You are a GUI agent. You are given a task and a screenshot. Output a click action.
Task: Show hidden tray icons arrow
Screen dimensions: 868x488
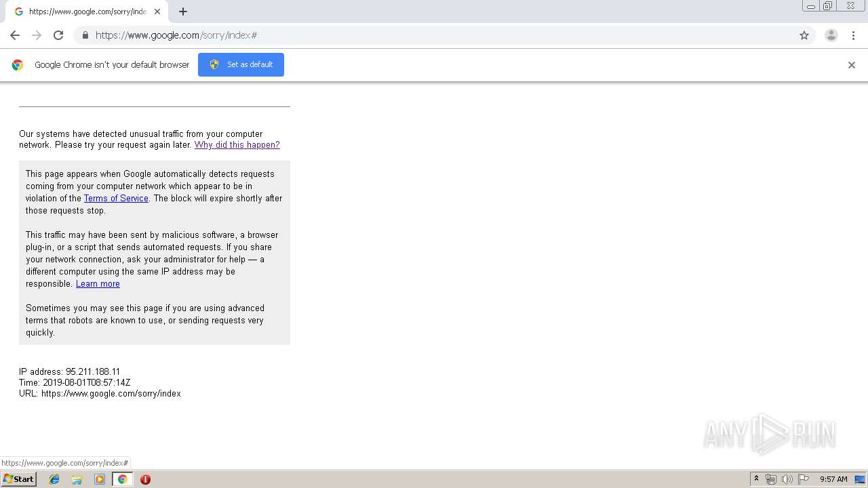[x=757, y=479]
